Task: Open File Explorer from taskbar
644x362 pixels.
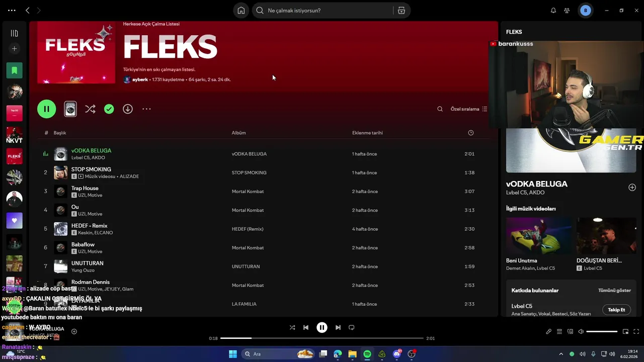Action: tap(352, 354)
